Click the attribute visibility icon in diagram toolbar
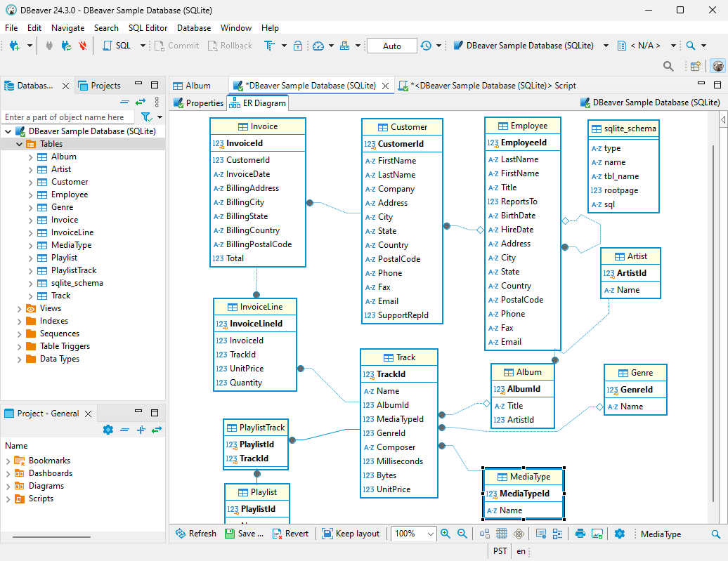728x561 pixels. tap(541, 534)
